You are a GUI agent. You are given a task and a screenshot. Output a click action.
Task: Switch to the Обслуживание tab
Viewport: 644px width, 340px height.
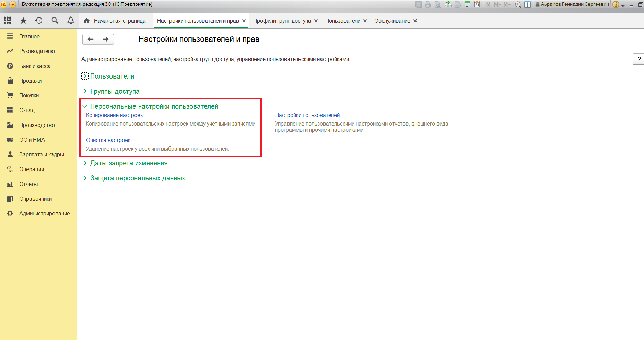tap(392, 21)
